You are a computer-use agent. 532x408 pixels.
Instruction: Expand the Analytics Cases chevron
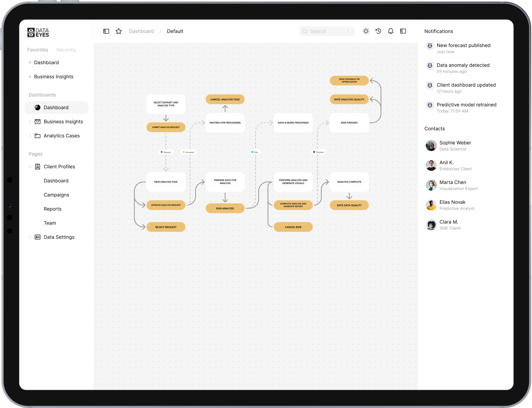pos(30,136)
